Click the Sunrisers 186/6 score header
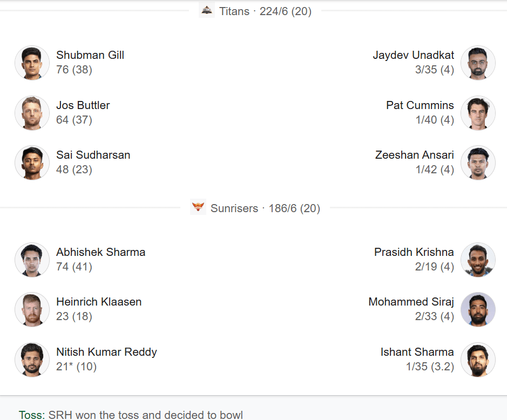The image size is (507, 420). [265, 208]
